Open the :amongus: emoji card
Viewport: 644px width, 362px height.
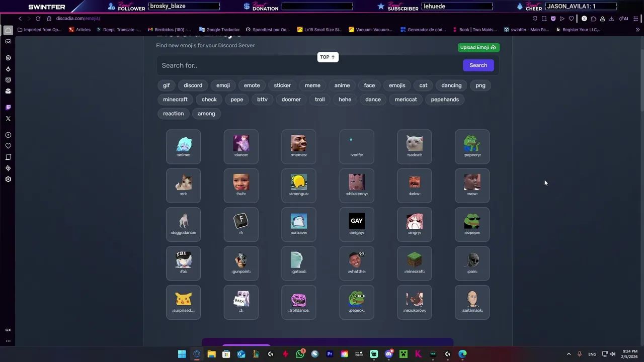pyautogui.click(x=299, y=186)
